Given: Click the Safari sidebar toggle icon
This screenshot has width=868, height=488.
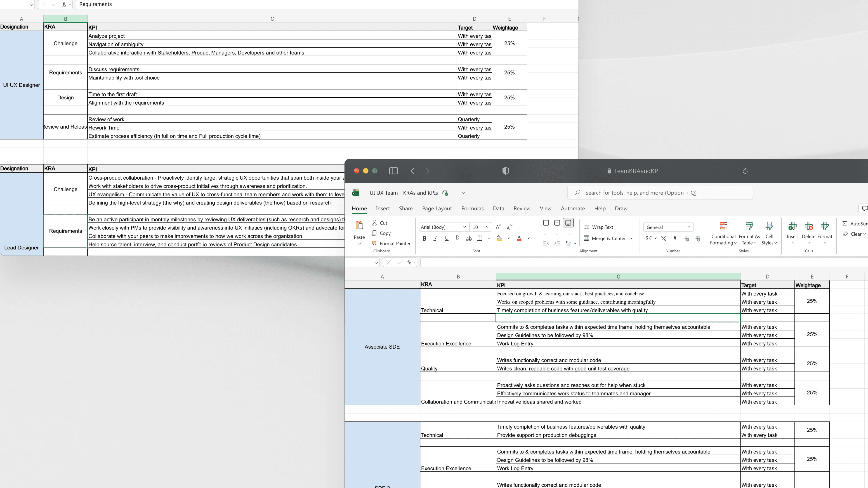Looking at the screenshot, I should pyautogui.click(x=393, y=171).
